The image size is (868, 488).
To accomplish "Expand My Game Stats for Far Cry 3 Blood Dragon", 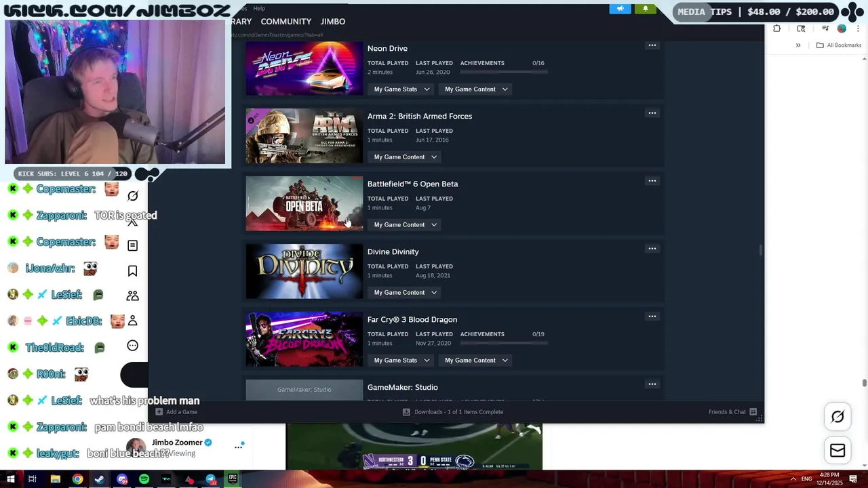I will pos(402,360).
